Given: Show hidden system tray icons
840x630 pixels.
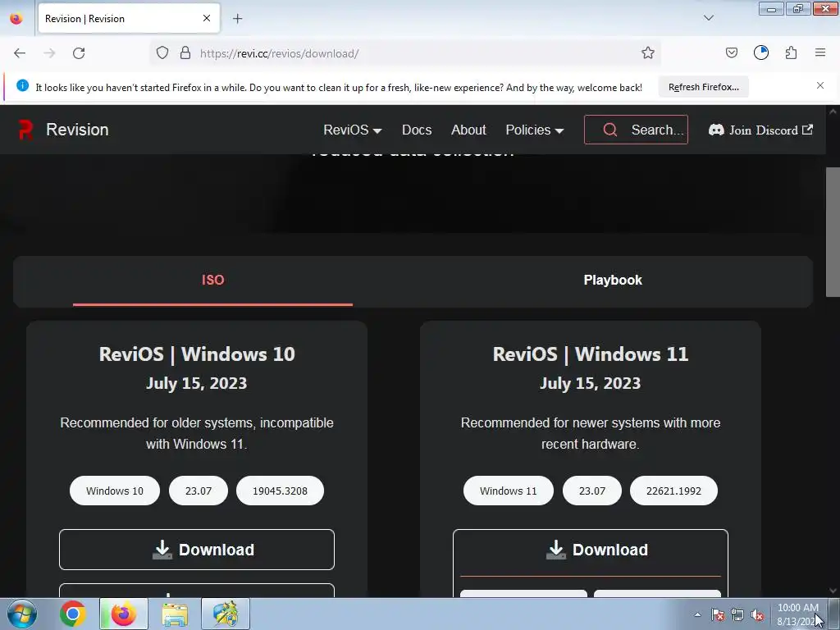Looking at the screenshot, I should click(x=697, y=614).
